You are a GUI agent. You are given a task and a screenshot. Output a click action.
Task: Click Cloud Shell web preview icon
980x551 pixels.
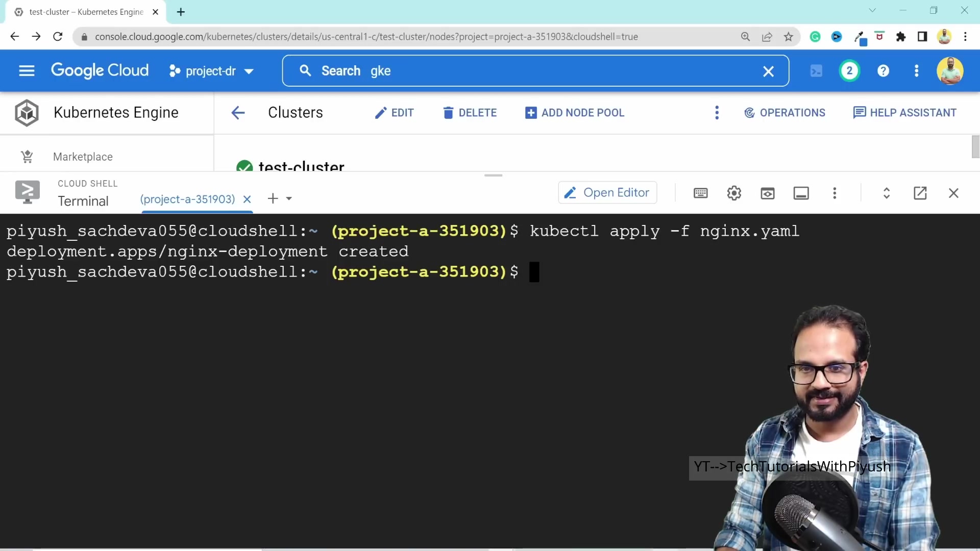(768, 193)
